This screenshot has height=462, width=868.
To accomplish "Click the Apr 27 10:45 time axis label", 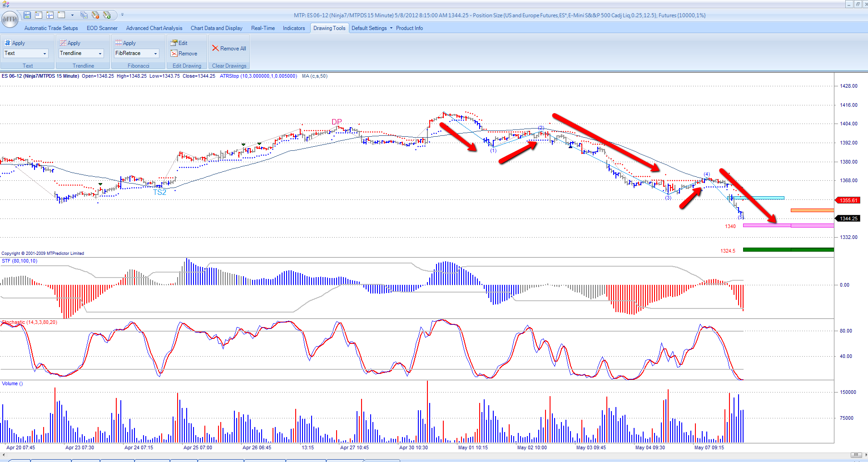I will pyautogui.click(x=355, y=447).
